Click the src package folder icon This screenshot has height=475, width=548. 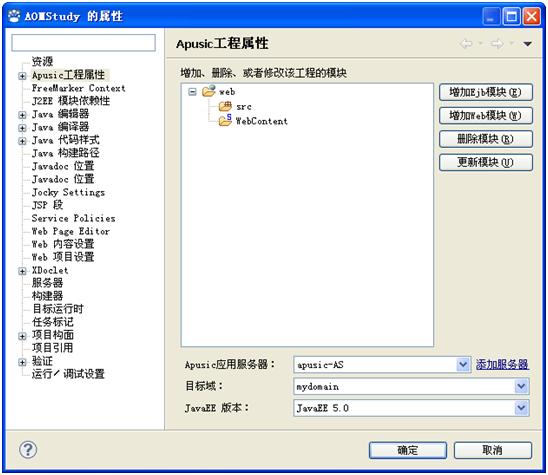225,106
